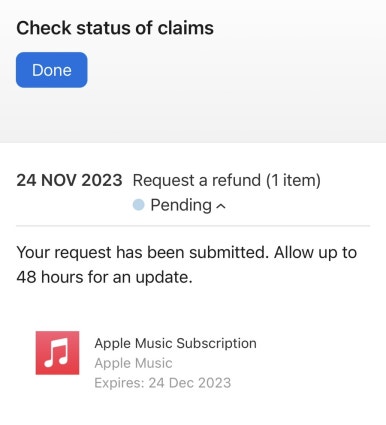Click the word Subscription in the item name
Viewport: 386px width, 425px height.
tap(216, 343)
